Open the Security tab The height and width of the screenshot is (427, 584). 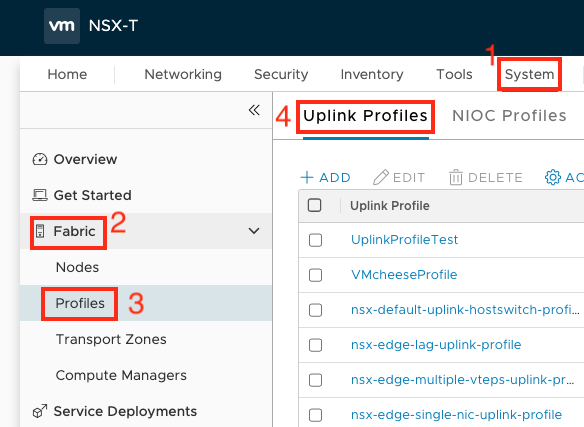(x=281, y=74)
